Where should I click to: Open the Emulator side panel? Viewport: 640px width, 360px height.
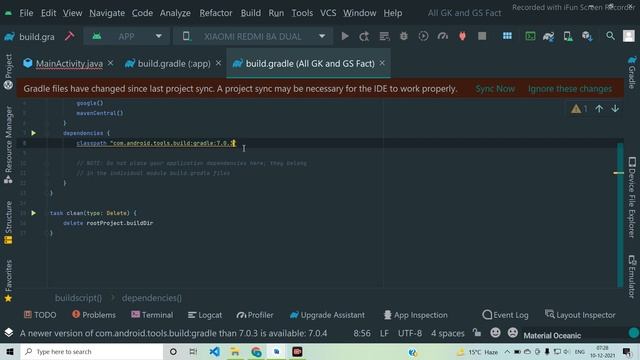[632, 276]
